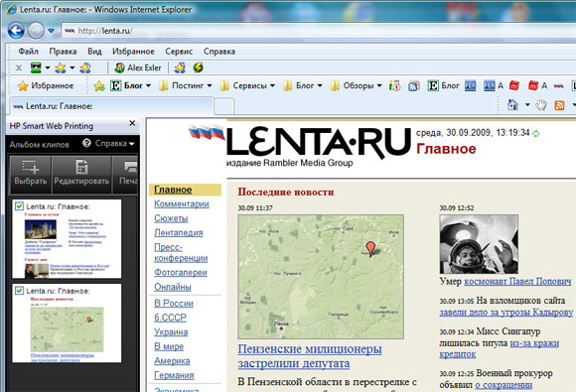576x392 pixels.
Task: Click the Select clip tool (Выбрать)
Action: point(31,174)
